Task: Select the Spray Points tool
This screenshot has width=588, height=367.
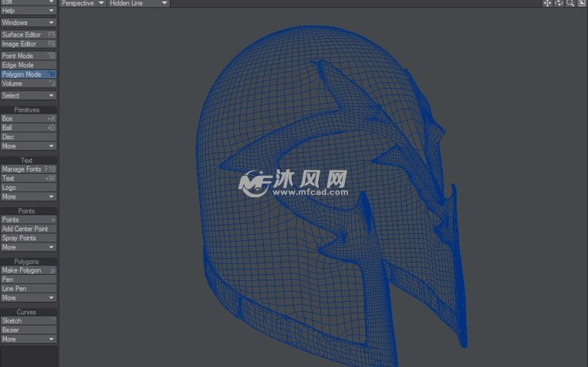Action: (x=28, y=238)
